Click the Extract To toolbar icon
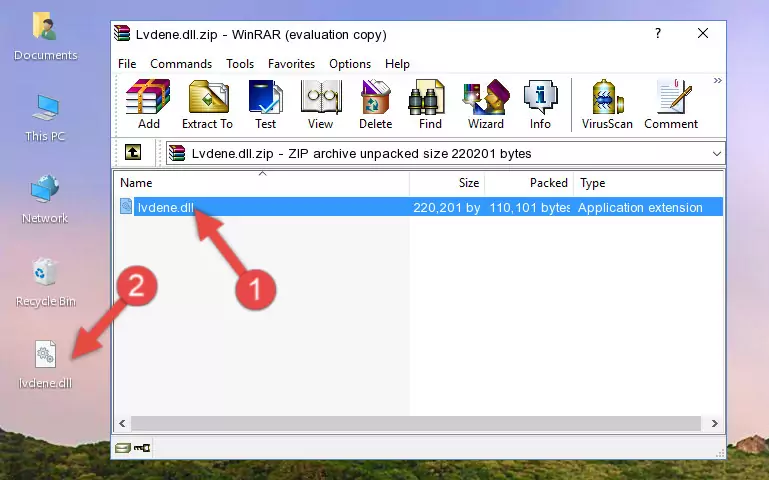 pos(207,104)
